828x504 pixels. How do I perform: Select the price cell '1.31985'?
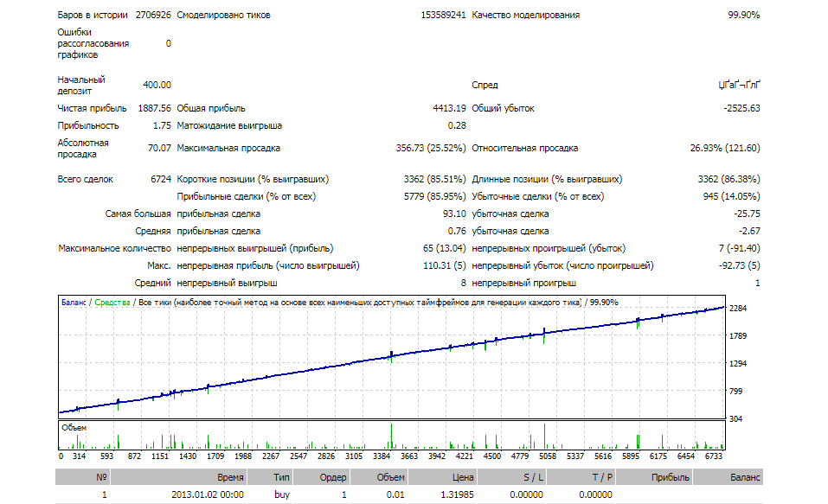pos(458,494)
